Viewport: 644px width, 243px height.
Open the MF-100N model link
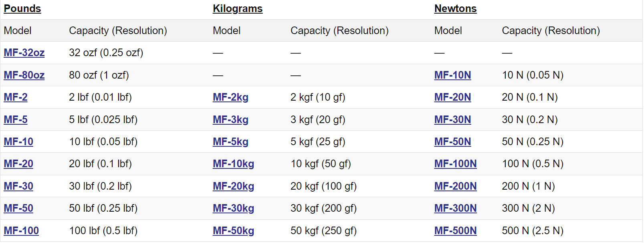click(x=455, y=164)
